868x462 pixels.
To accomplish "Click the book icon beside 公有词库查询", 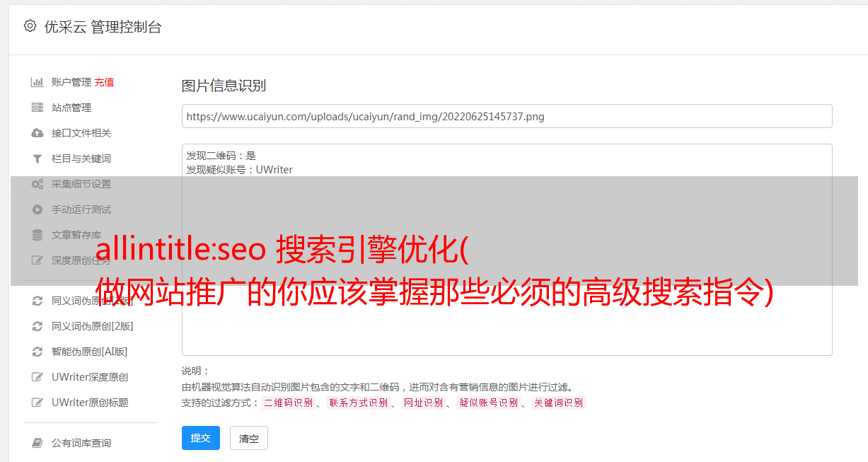I will pos(37,443).
